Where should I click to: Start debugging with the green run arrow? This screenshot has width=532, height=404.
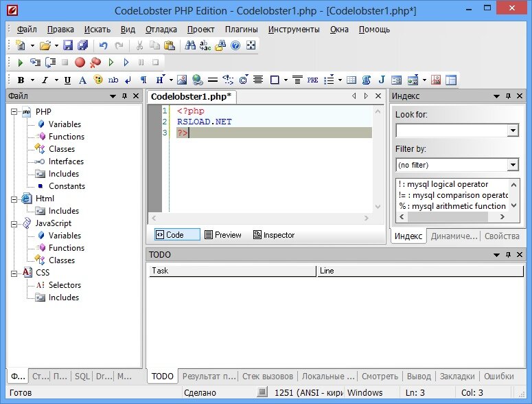point(20,63)
